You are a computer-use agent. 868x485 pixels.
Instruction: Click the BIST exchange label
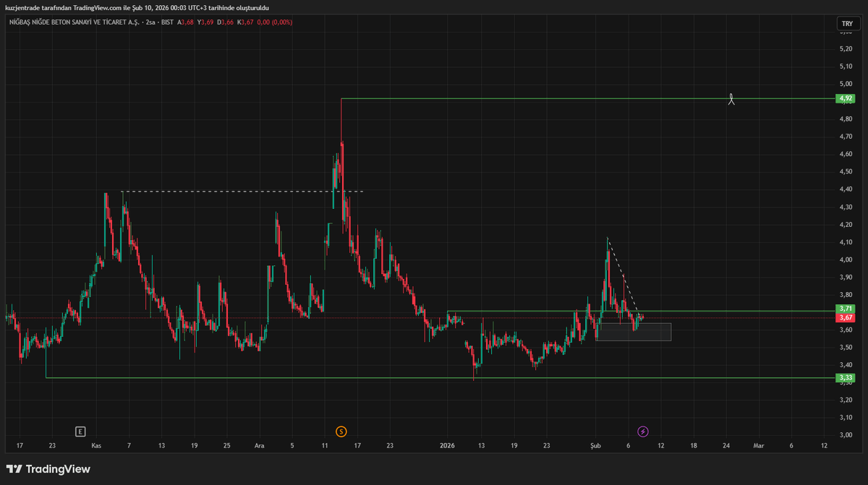pyautogui.click(x=166, y=22)
